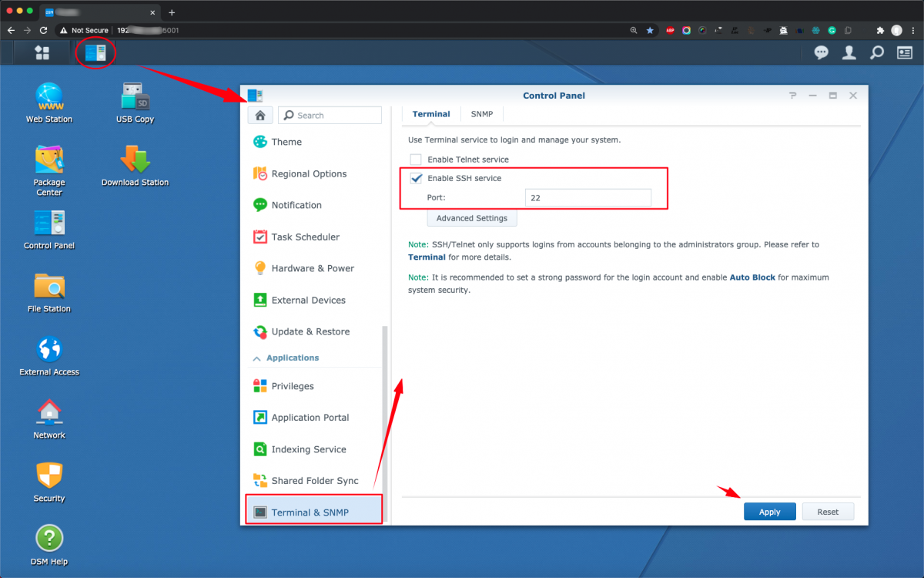Screen dimensions: 924x578
Task: Uncheck Enable SSH service
Action: click(416, 178)
